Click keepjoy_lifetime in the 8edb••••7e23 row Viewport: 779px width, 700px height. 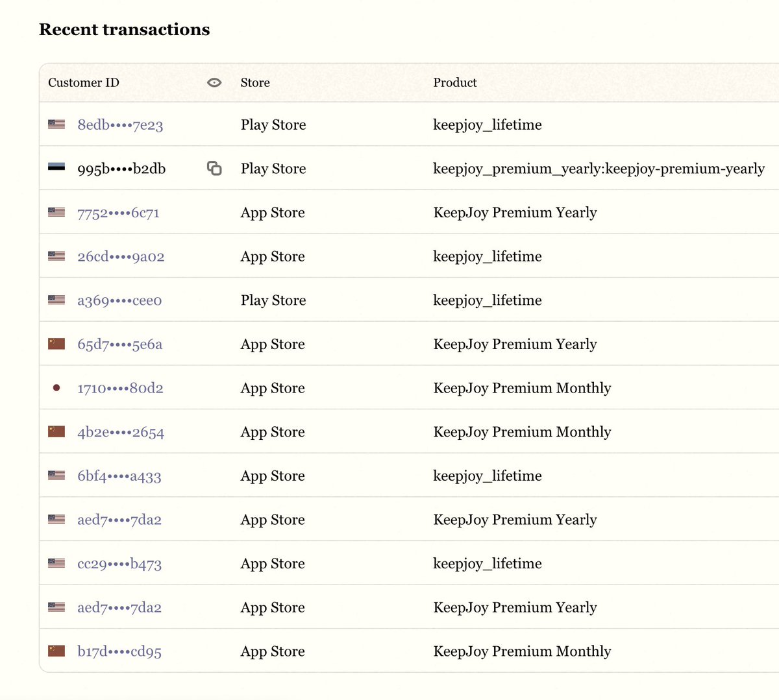[488, 125]
